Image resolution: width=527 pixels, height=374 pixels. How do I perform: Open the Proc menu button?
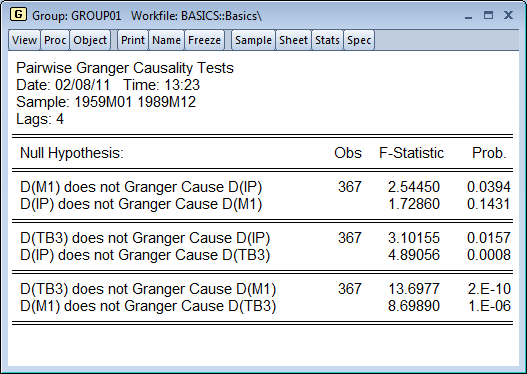(55, 40)
